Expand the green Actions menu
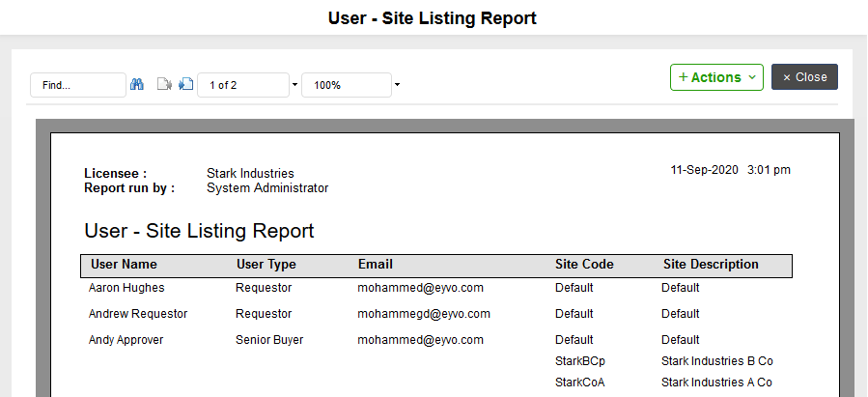This screenshot has height=397, width=868. [x=716, y=77]
